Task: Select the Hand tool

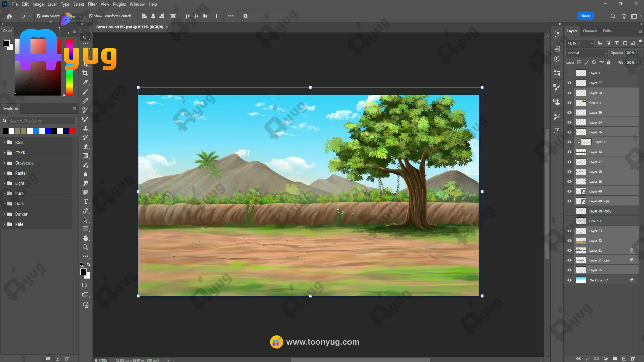Action: [x=85, y=238]
